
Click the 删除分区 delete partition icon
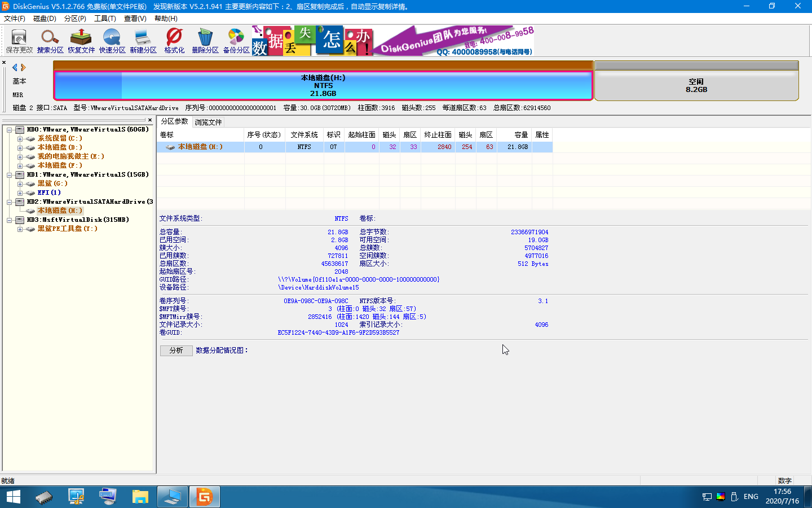pos(205,41)
